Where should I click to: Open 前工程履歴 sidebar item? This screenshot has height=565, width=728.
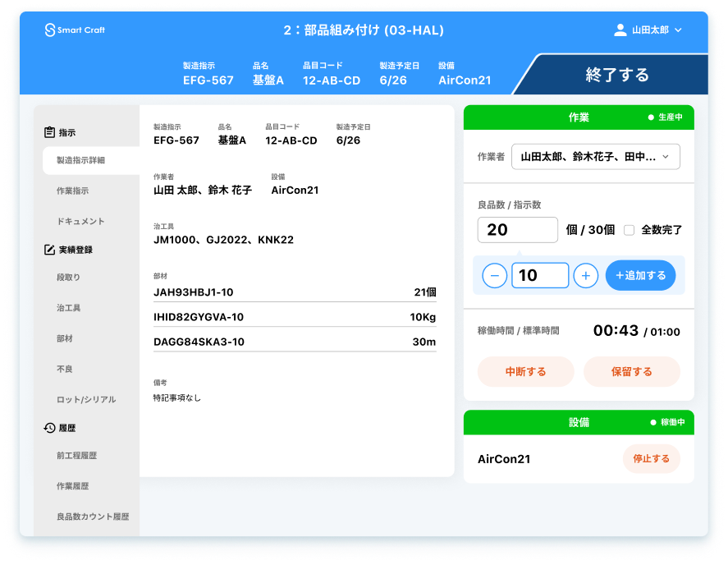(x=76, y=456)
